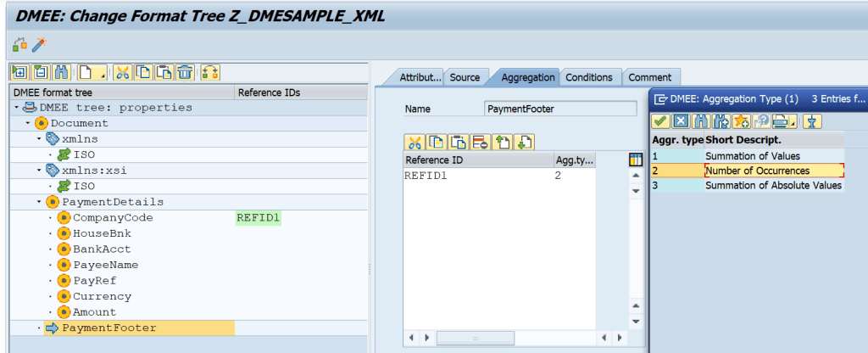Open the create node dropdown button
This screenshot has width=868, height=353.
pos(92,72)
